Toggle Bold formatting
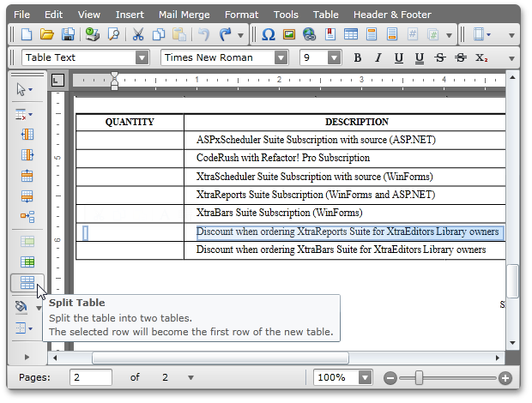 coord(357,58)
